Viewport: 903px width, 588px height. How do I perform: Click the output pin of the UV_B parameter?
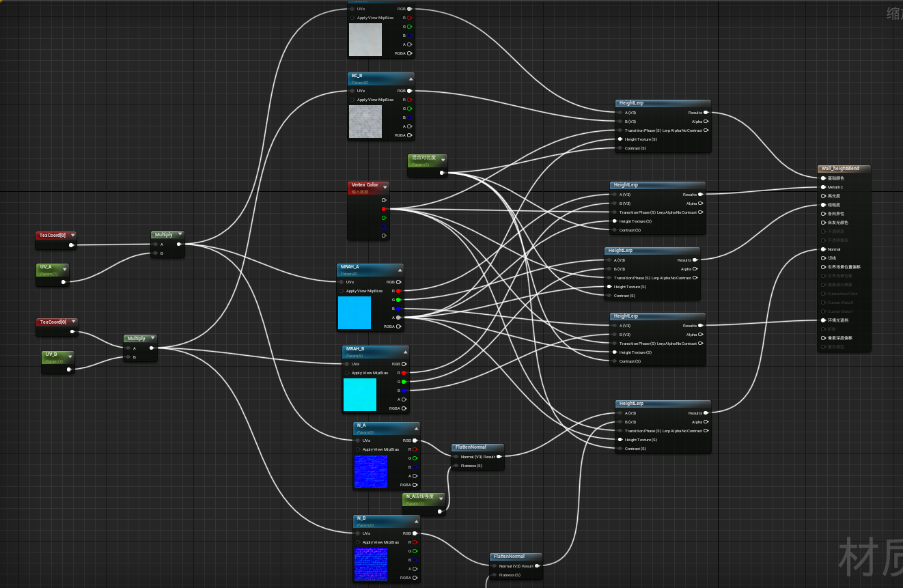[69, 369]
